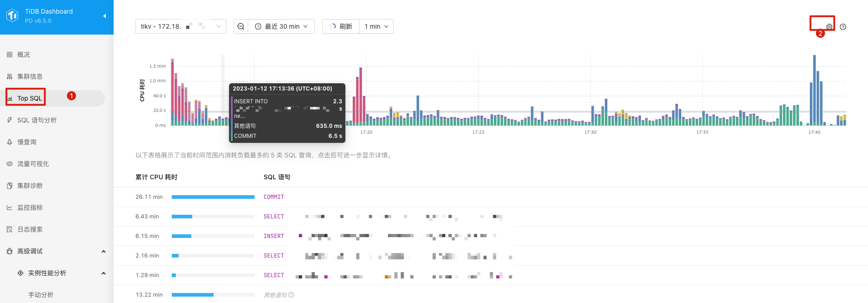Open 手动分析 submenu item
The height and width of the screenshot is (303, 868).
tap(41, 295)
